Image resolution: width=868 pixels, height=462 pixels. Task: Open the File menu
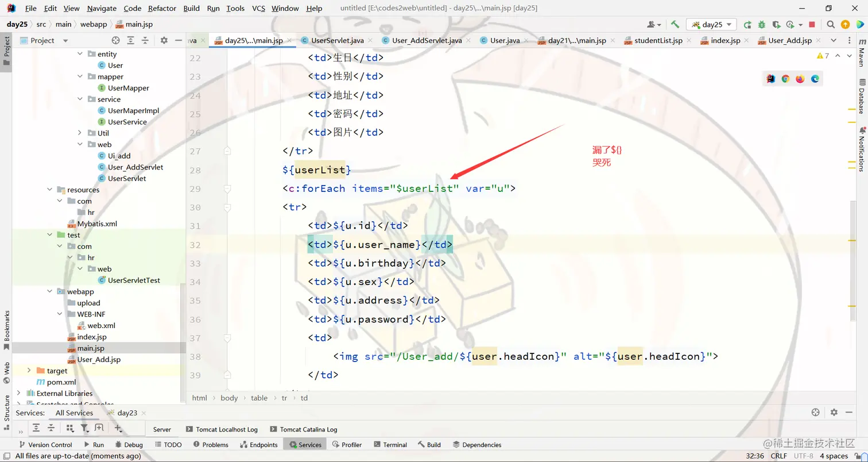31,9
